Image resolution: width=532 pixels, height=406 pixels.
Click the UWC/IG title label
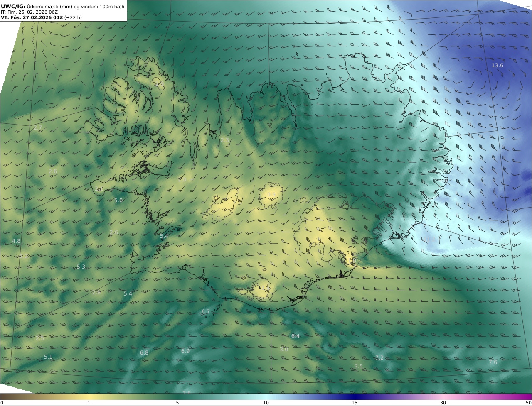[x=13, y=7]
